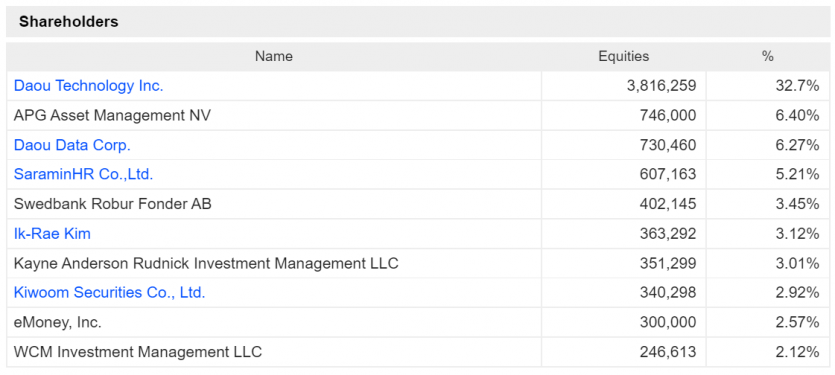Open the Ik-Rae Kim shareholder link

tap(52, 233)
